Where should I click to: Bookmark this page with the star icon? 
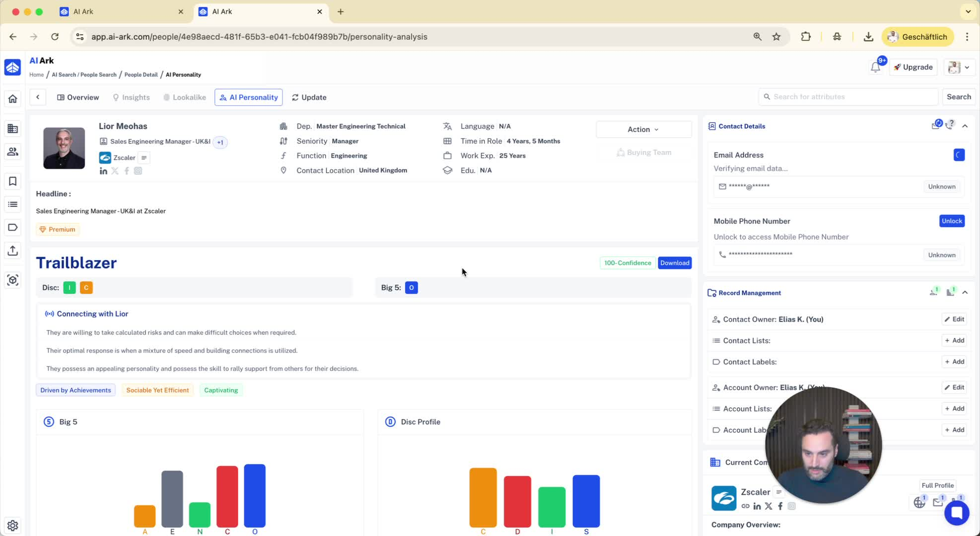776,37
